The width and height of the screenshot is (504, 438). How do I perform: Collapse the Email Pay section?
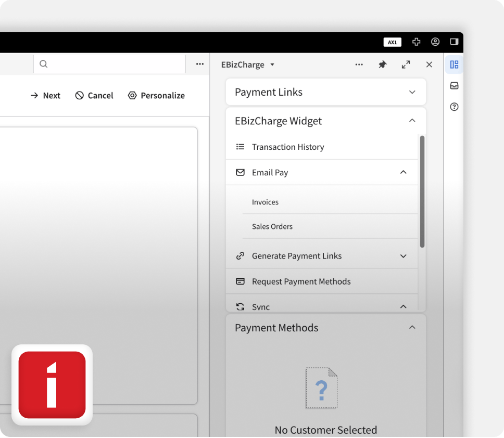tap(403, 172)
